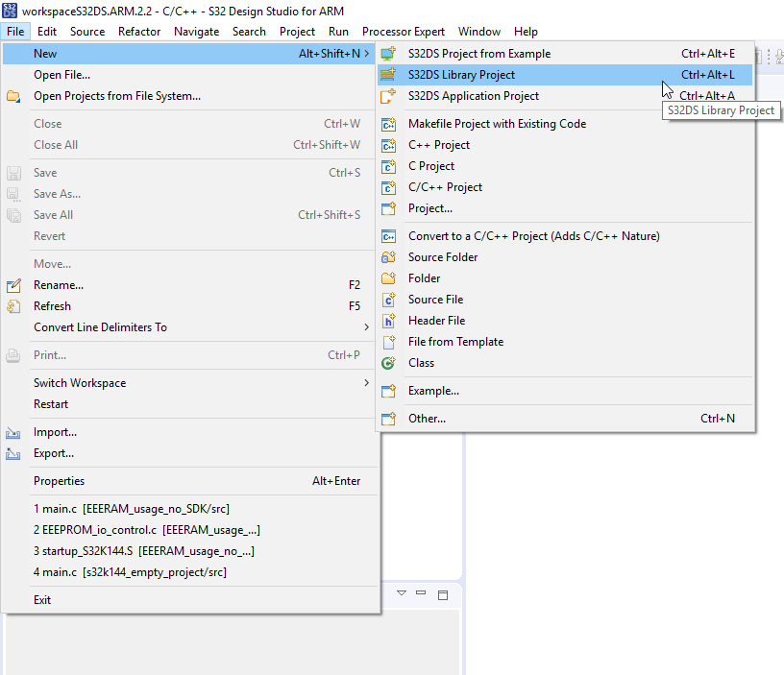Screen dimensions: 784x675
Task: Click the Header File icon
Action: (388, 321)
